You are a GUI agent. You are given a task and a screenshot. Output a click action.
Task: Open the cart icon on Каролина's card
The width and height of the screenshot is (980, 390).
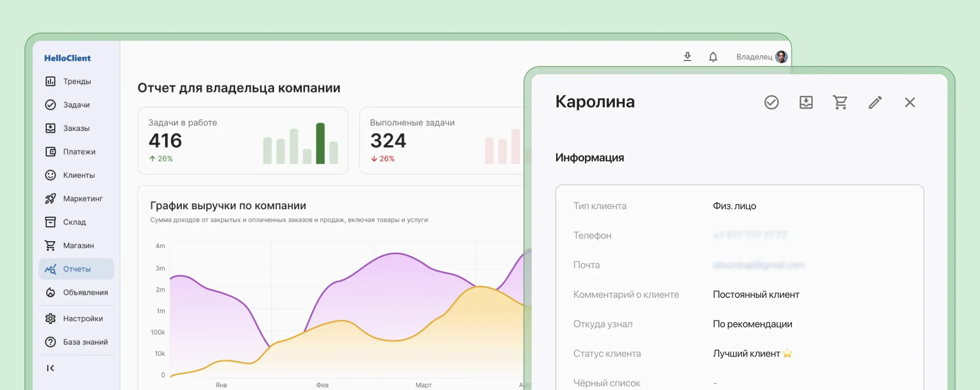840,103
